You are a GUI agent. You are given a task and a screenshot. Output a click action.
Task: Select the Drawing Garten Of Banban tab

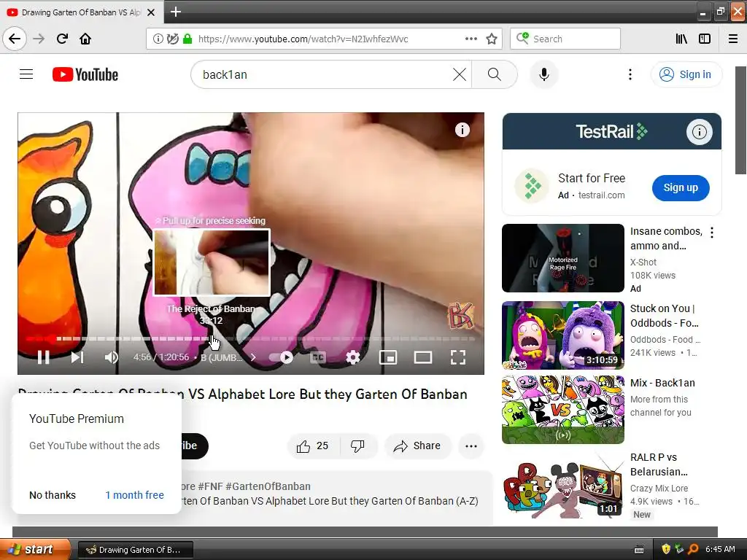pos(81,12)
